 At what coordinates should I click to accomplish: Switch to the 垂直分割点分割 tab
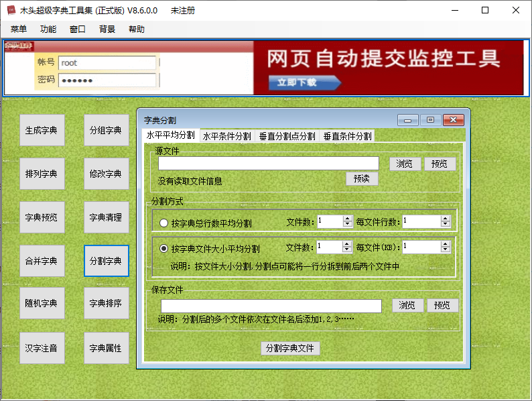tap(287, 136)
